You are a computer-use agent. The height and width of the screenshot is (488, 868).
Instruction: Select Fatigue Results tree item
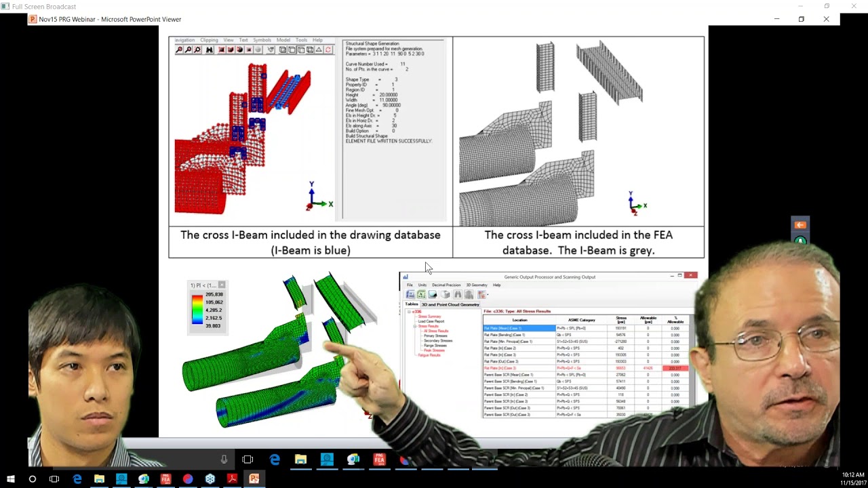point(429,355)
